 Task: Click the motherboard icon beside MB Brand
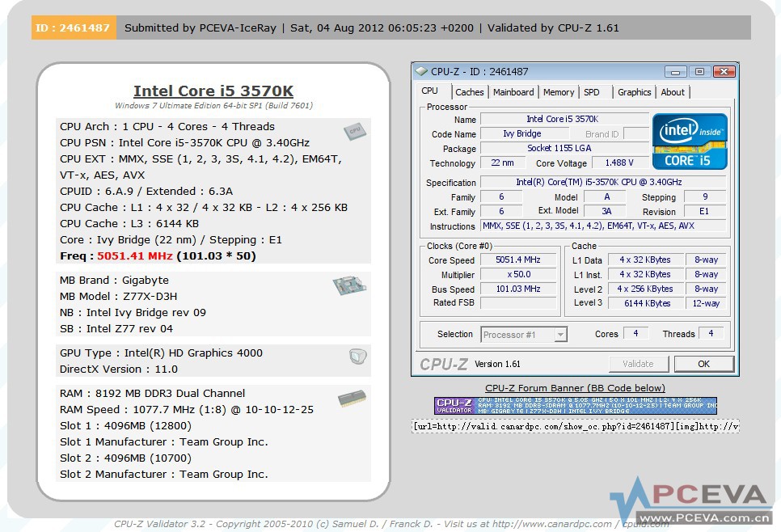pyautogui.click(x=349, y=285)
